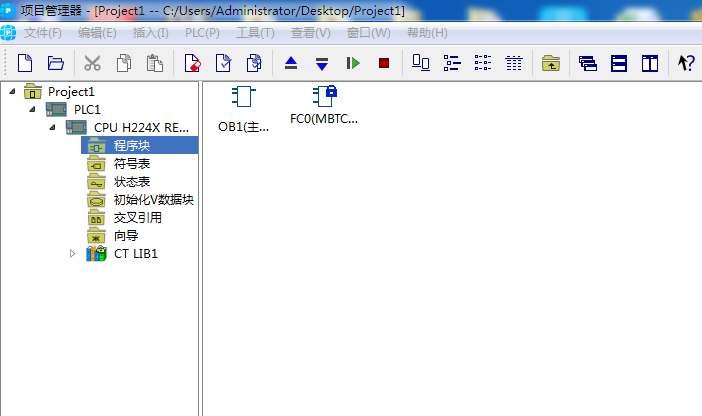The image size is (702, 416).
Task: Select the 交叉引用 folder
Action: click(138, 218)
